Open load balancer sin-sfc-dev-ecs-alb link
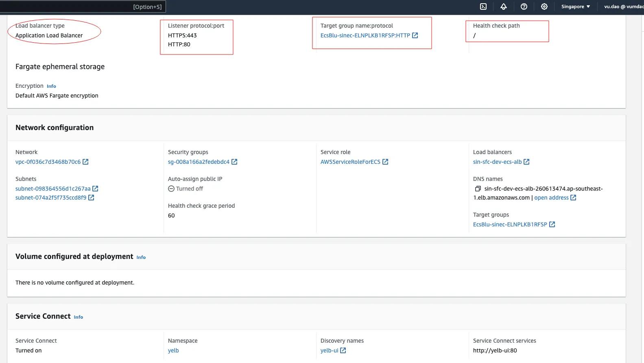644x363 pixels. 497,162
